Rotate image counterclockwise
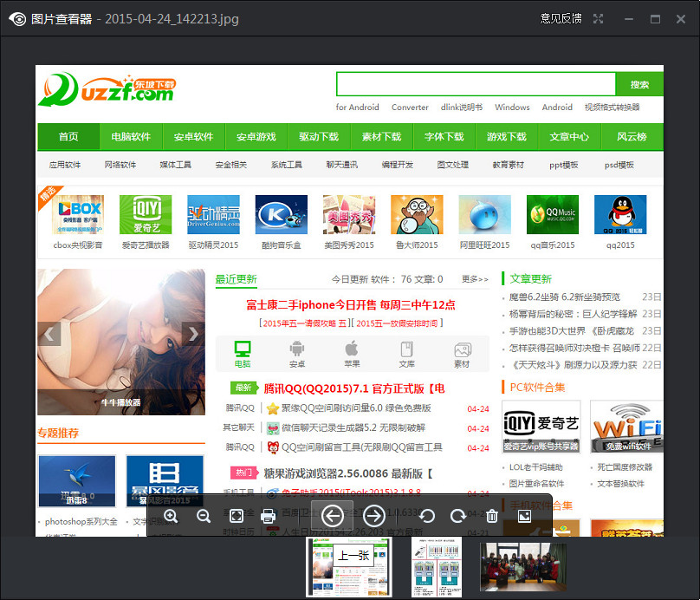Image resolution: width=700 pixels, height=600 pixels. [x=427, y=516]
